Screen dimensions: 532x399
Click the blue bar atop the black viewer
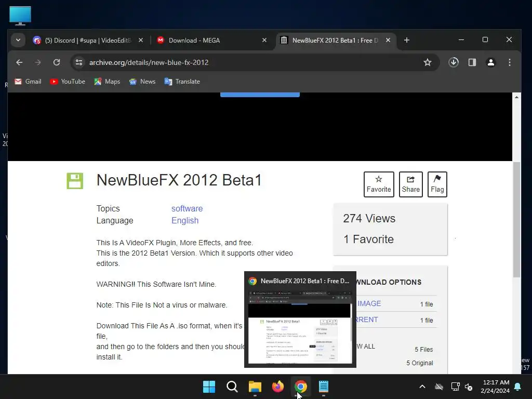pyautogui.click(x=260, y=95)
